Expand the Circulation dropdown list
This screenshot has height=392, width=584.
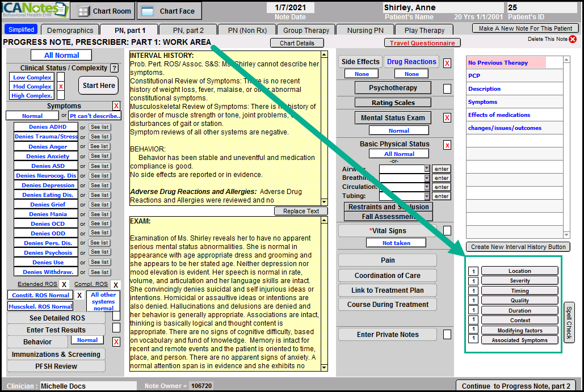[427, 187]
